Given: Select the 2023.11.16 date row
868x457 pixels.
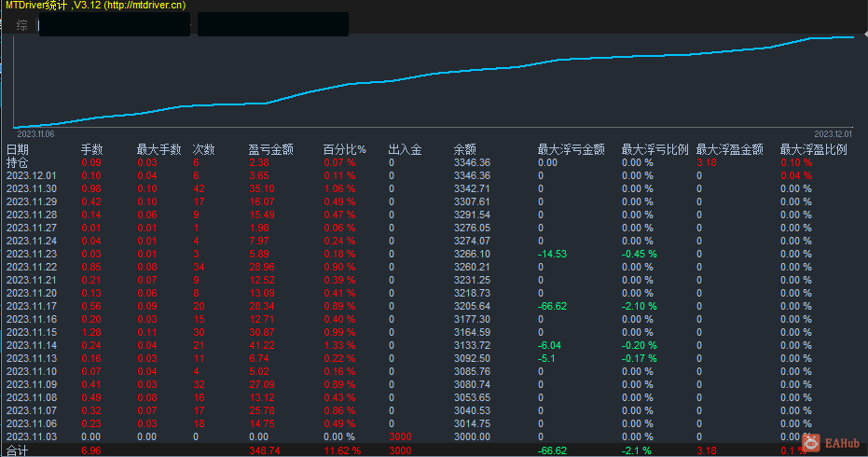Looking at the screenshot, I should coord(32,319).
